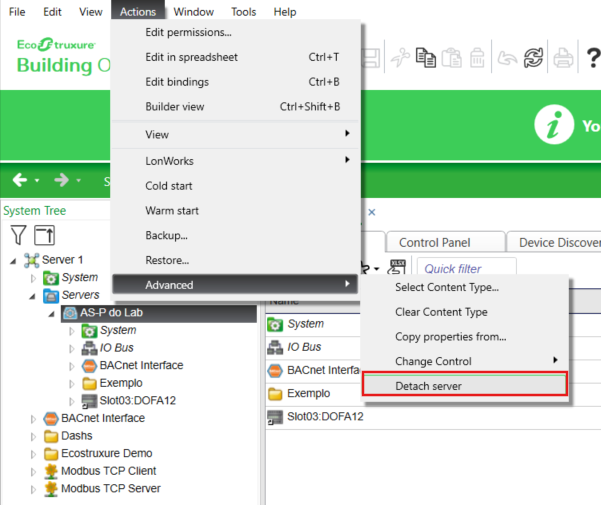Click the Server 1 network icon in tree
The height and width of the screenshot is (505, 601).
(x=31, y=260)
